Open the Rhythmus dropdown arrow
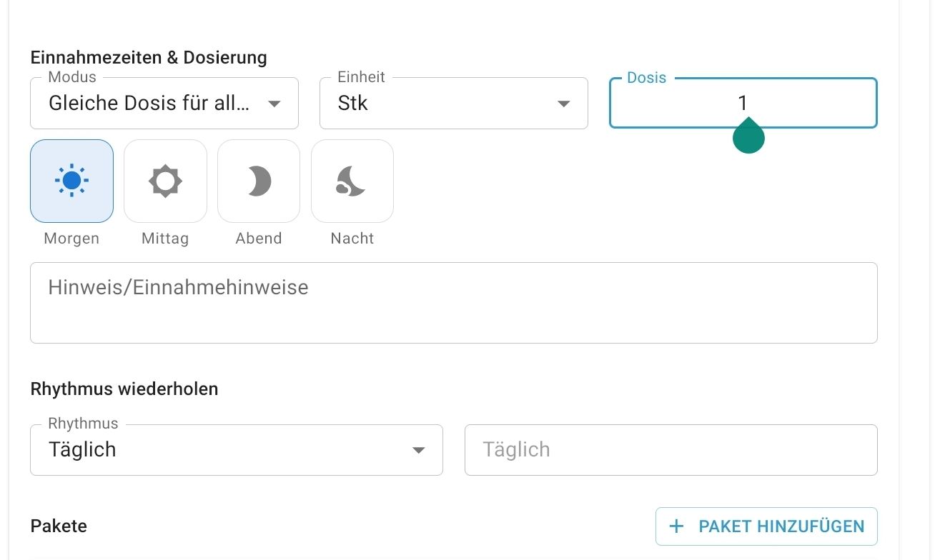 [418, 450]
